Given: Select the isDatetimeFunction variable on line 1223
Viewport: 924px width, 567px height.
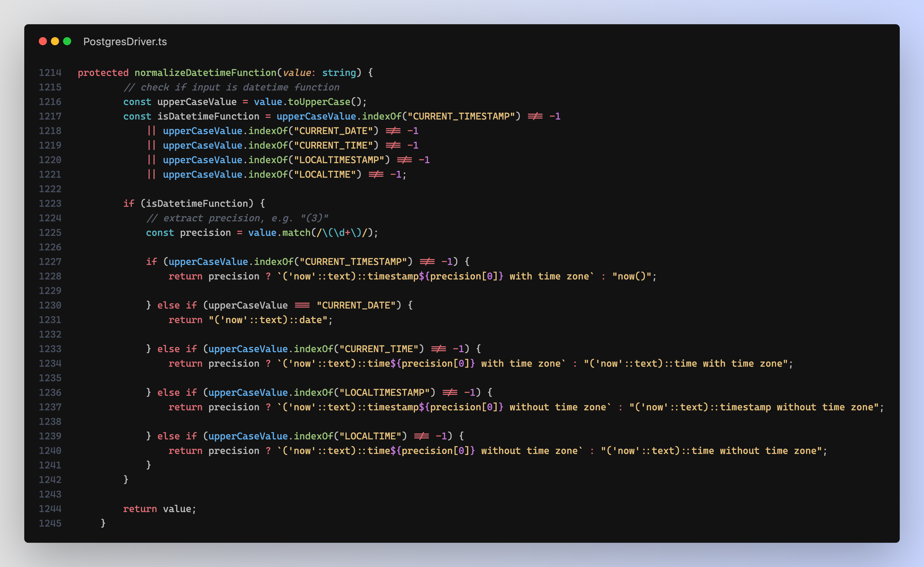Looking at the screenshot, I should (x=197, y=203).
